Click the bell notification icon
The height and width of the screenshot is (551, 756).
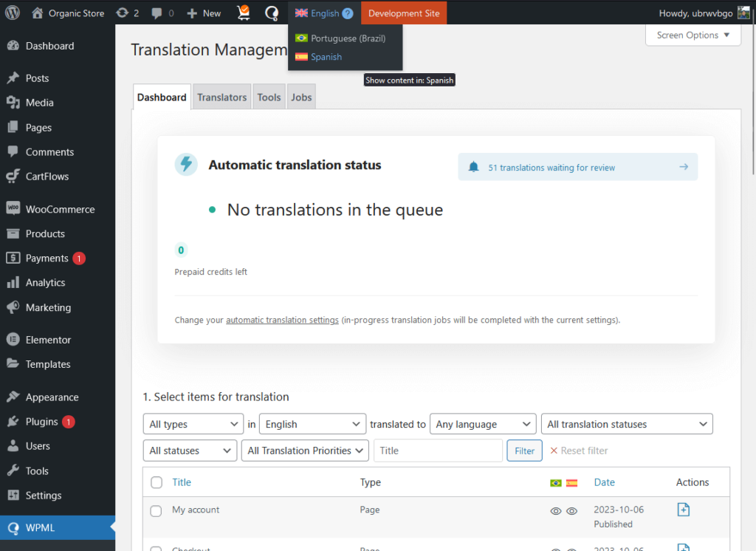point(473,167)
